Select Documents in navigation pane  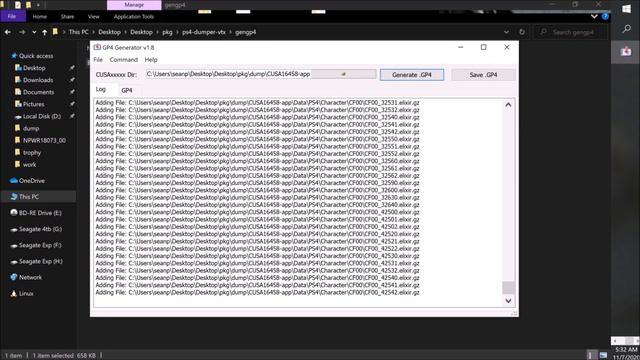38,92
